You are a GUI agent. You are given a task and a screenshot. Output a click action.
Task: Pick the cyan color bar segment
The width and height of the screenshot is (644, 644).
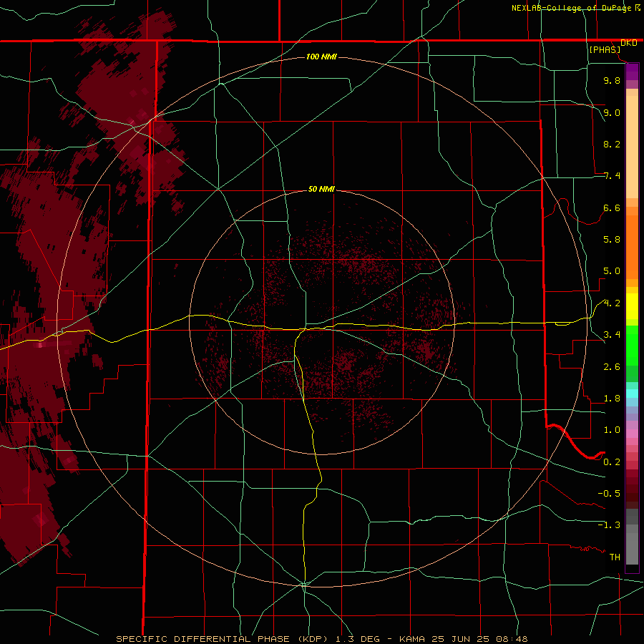pos(632,393)
